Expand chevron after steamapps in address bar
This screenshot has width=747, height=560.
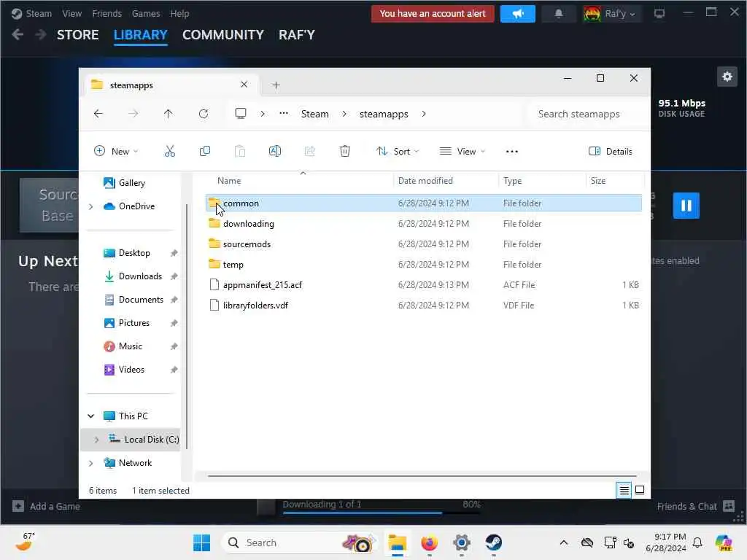point(424,114)
